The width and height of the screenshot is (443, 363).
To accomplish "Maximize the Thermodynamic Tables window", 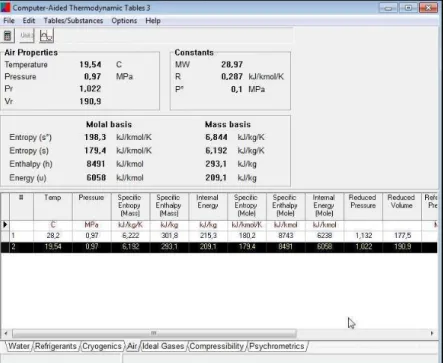I will coord(408,8).
